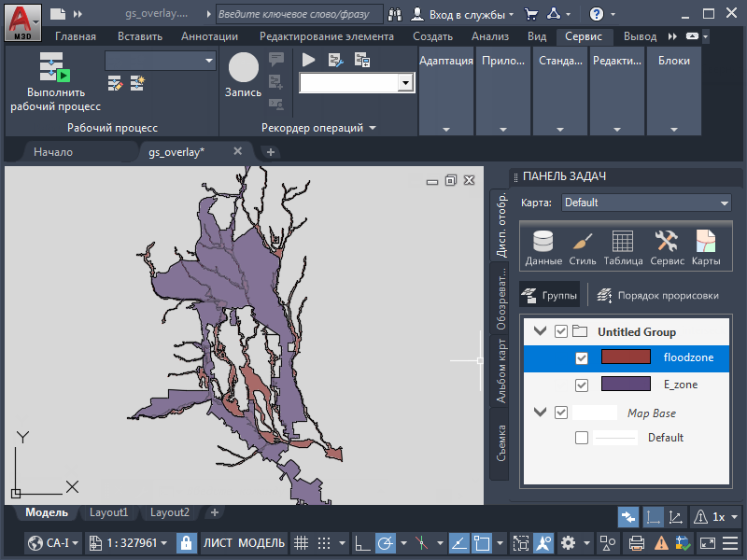Collapse the Untitled Group tree node

coord(540,331)
